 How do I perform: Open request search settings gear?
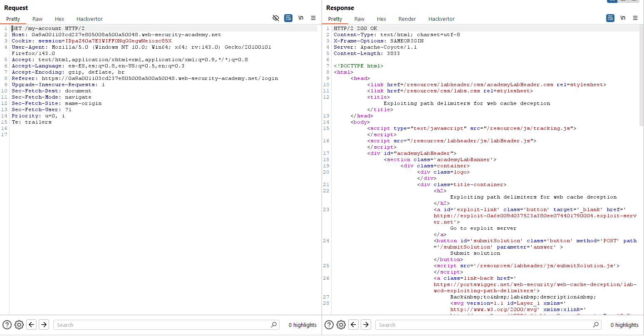pyautogui.click(x=19, y=325)
